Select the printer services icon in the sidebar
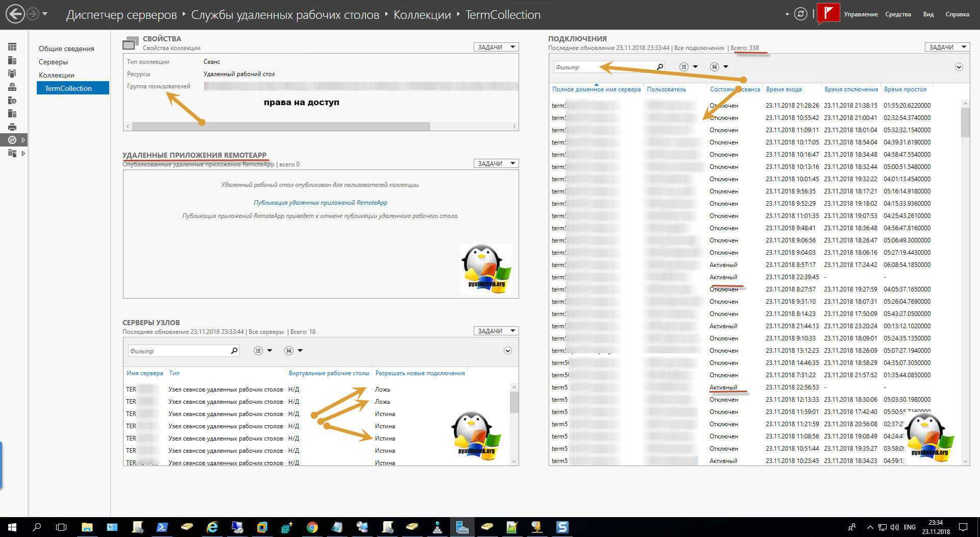980x537 pixels. 12,127
